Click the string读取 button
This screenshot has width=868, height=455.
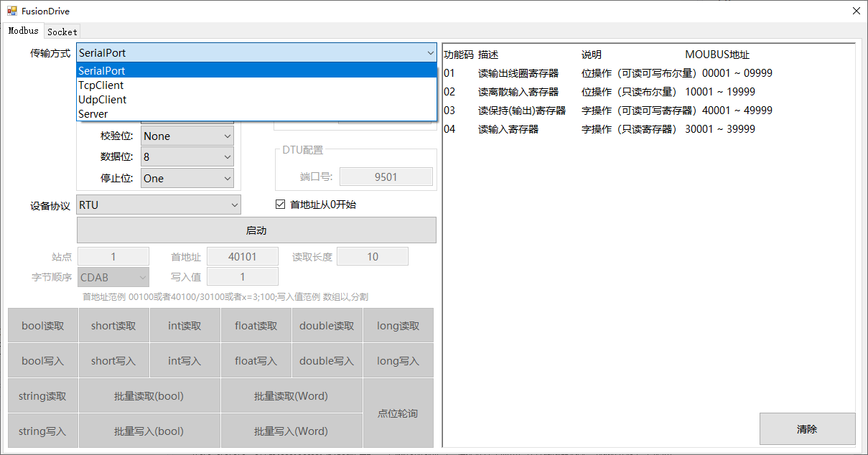tap(43, 396)
